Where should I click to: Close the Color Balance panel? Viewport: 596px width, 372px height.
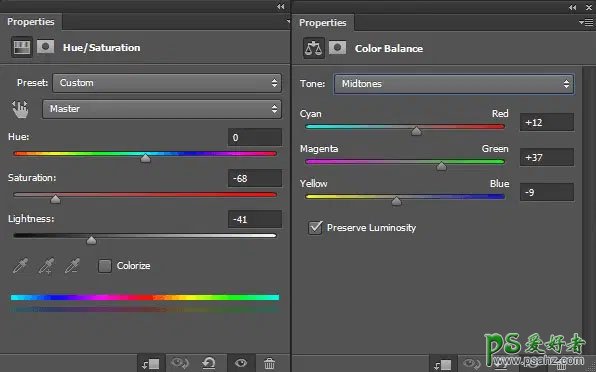coord(589,7)
